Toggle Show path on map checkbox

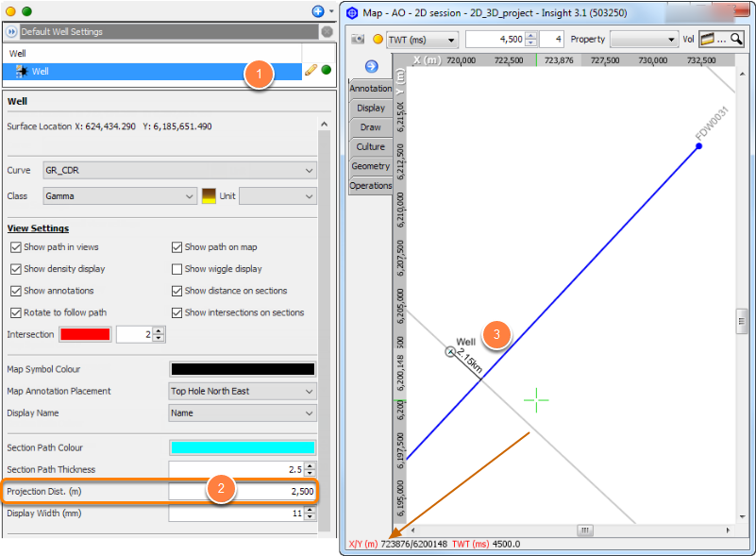point(176,247)
